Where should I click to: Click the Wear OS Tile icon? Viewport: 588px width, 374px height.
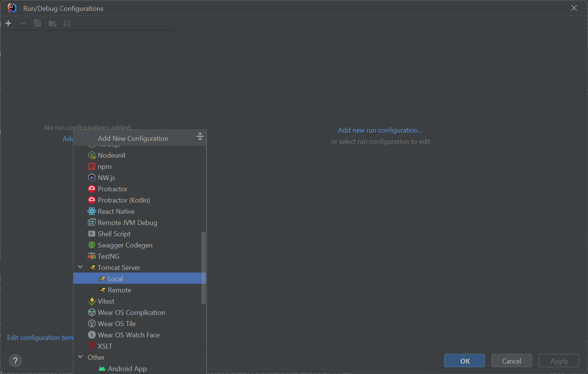click(x=92, y=323)
